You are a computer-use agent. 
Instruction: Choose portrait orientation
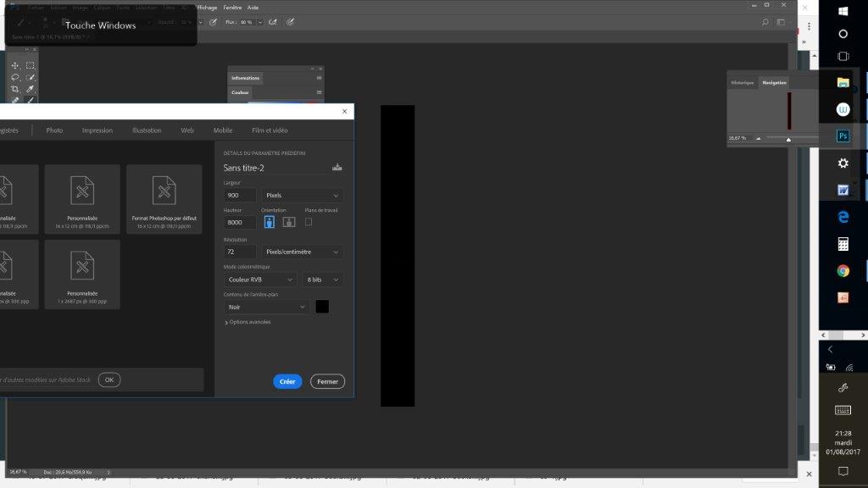270,222
